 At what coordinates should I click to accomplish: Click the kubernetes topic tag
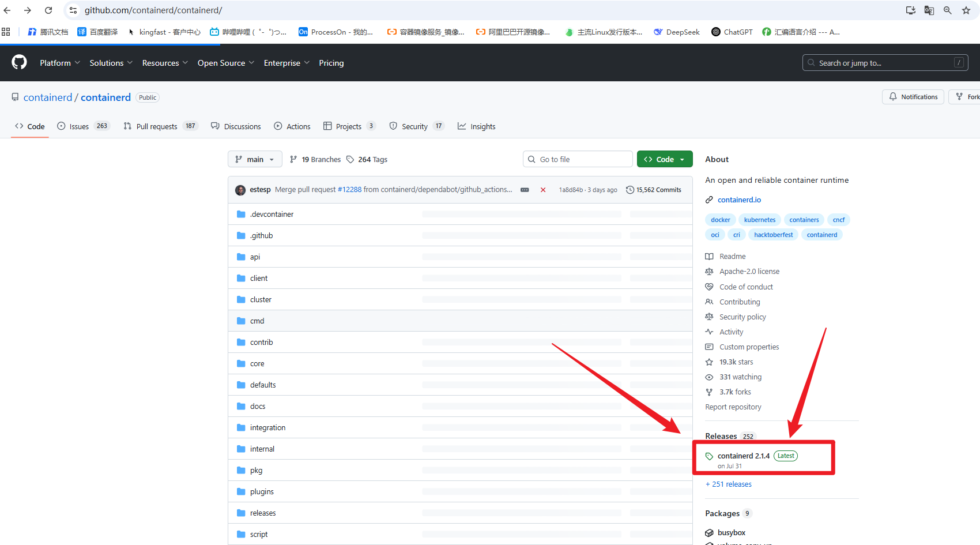point(760,220)
